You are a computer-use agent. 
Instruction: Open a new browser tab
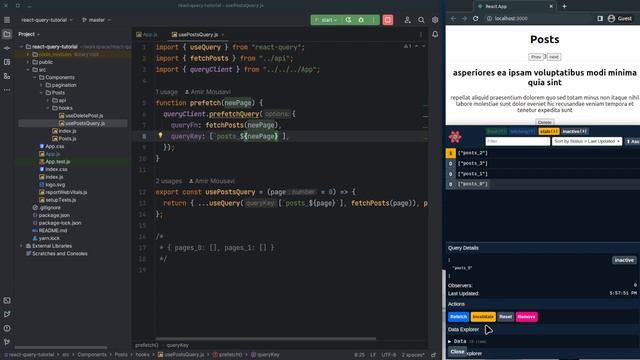click(564, 6)
